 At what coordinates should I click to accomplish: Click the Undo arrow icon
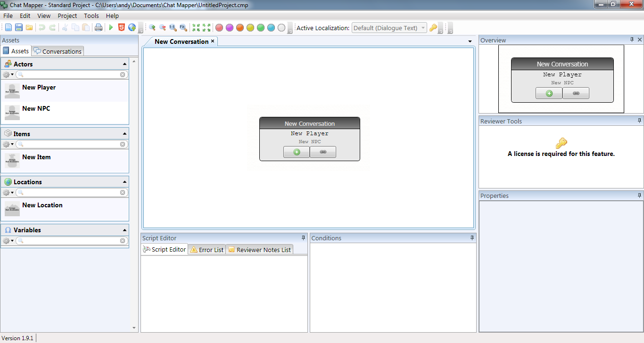tap(42, 28)
